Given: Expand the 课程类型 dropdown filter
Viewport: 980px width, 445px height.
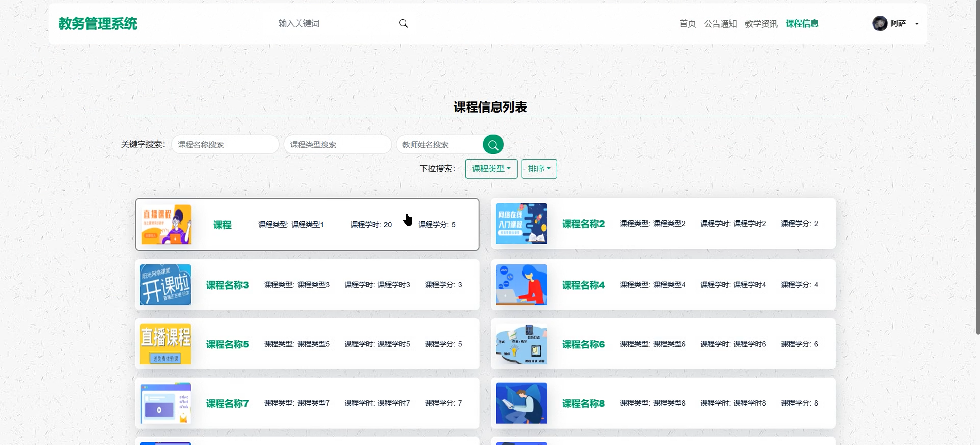Looking at the screenshot, I should point(491,169).
